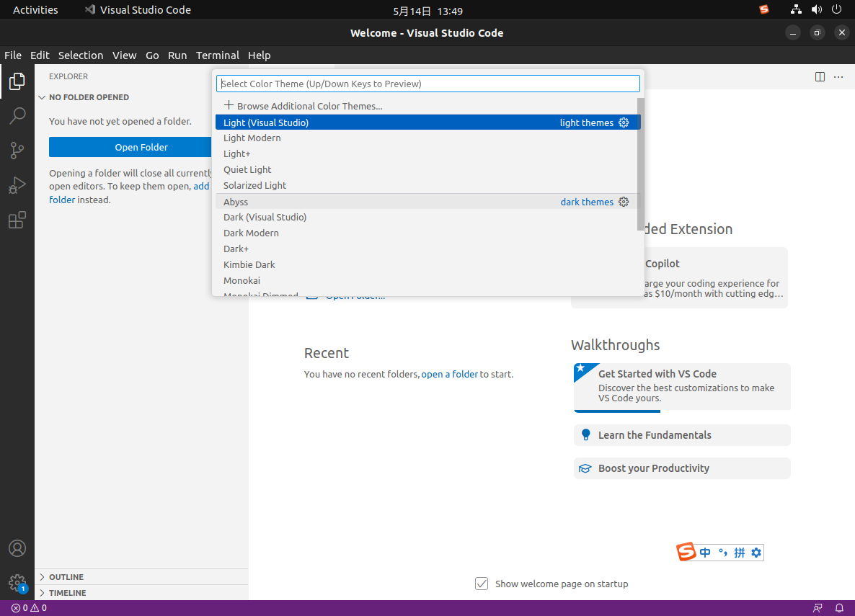The width and height of the screenshot is (855, 616).
Task: Click the Activities button in top bar
Action: pyautogui.click(x=35, y=10)
